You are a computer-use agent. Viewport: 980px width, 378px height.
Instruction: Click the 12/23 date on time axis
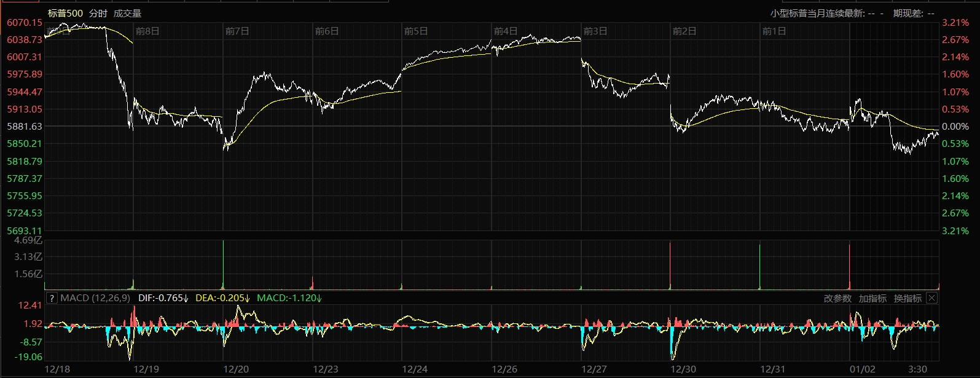coord(326,369)
